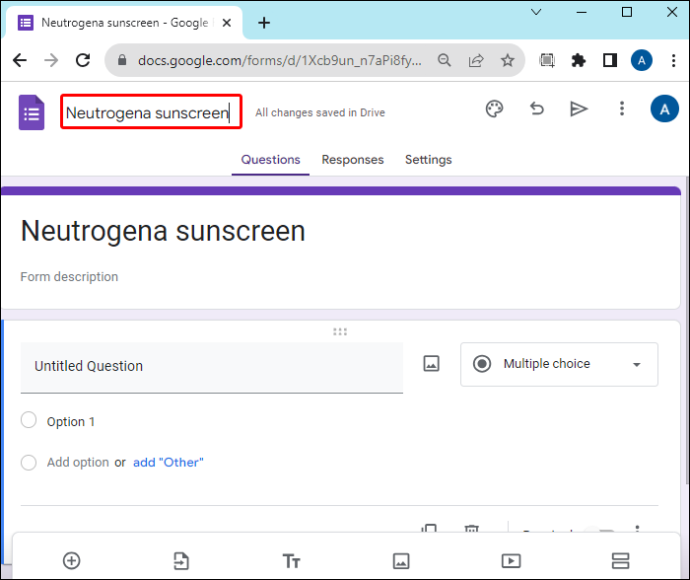This screenshot has height=580, width=690.
Task: Open the customize theme palette
Action: (x=494, y=109)
